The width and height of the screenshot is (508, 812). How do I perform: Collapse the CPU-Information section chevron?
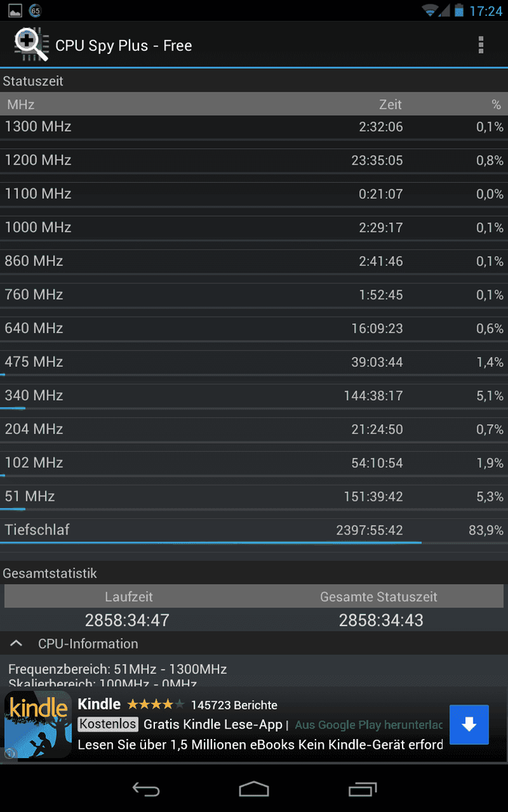coord(17,644)
